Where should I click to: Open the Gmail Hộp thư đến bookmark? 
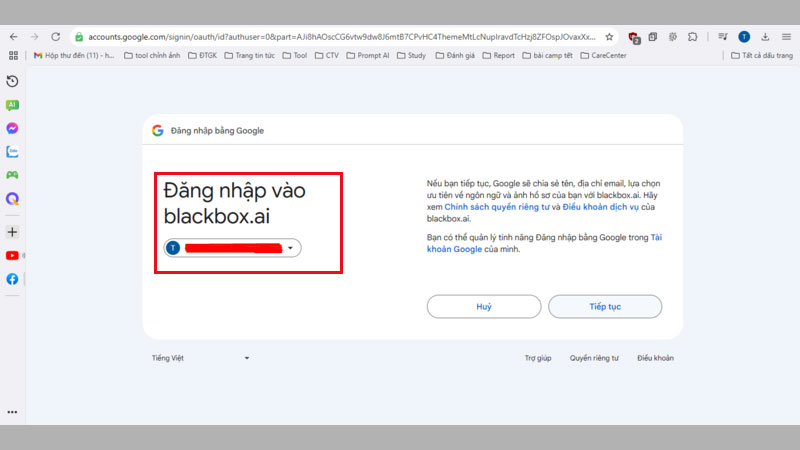click(74, 55)
